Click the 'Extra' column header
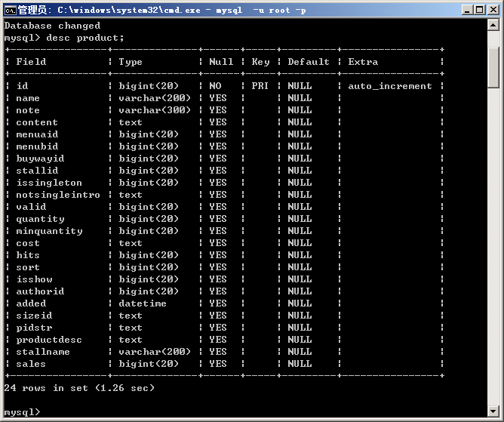Image resolution: width=504 pixels, height=422 pixels. pos(363,62)
